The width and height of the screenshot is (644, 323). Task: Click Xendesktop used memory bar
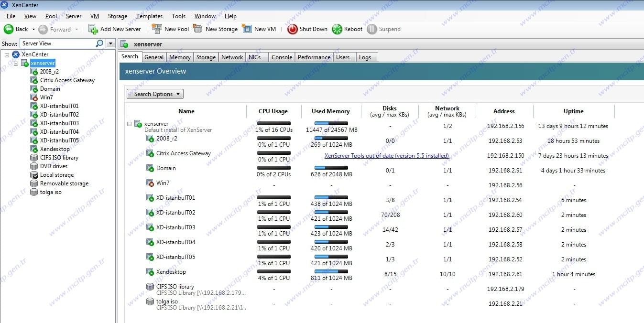331,271
